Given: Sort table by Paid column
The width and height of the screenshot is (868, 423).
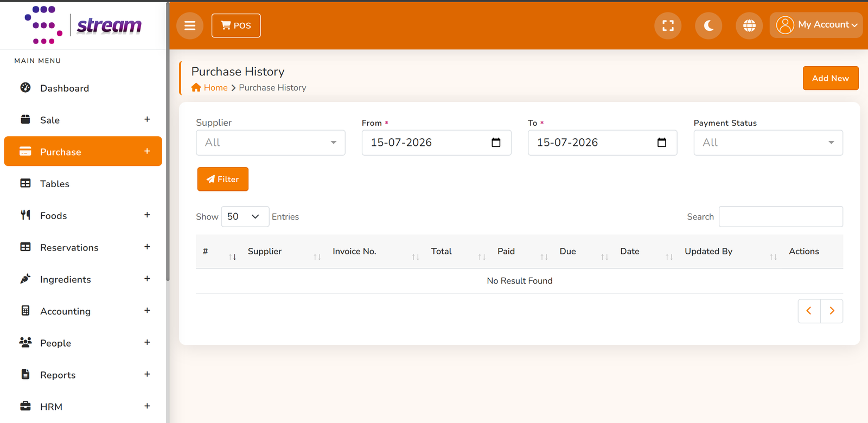Looking at the screenshot, I should (522, 252).
